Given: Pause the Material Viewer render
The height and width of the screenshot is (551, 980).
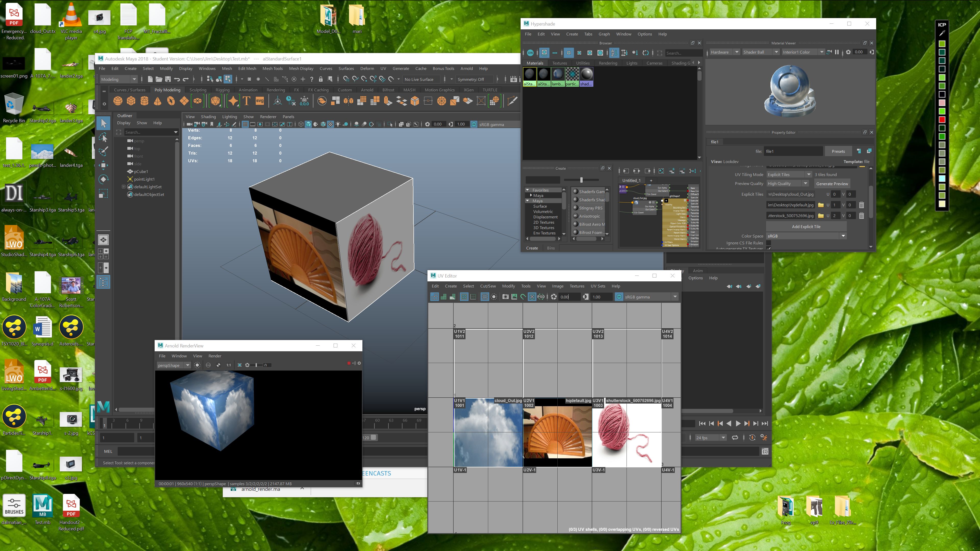Looking at the screenshot, I should click(x=837, y=52).
